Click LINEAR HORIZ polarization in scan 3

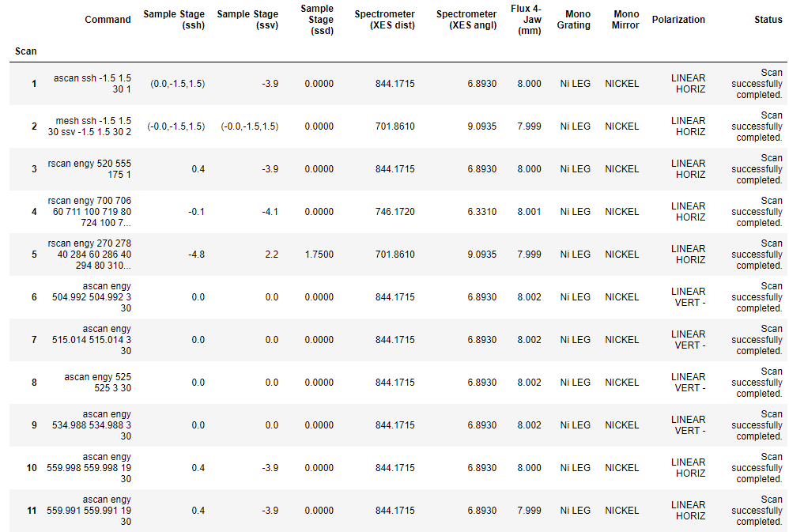689,169
